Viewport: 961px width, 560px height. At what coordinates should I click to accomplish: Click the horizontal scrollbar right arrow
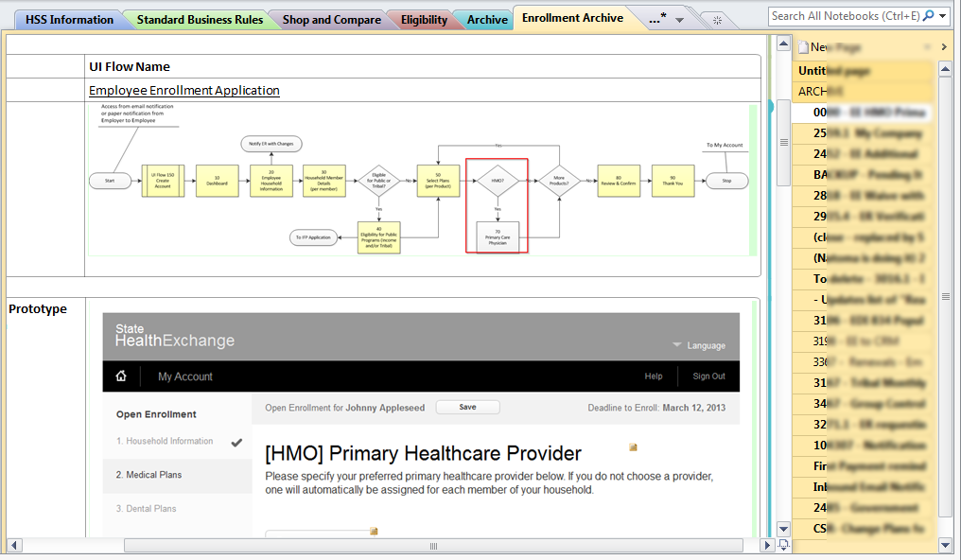[767, 545]
